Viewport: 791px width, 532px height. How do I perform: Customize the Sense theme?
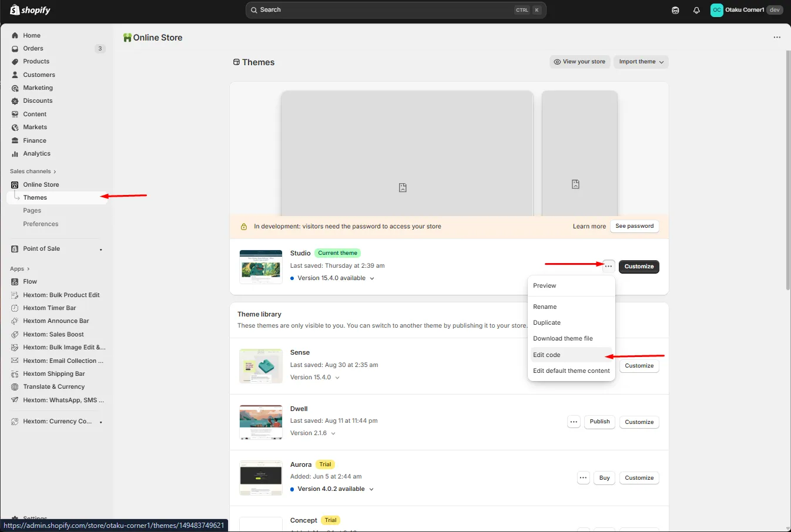(639, 366)
